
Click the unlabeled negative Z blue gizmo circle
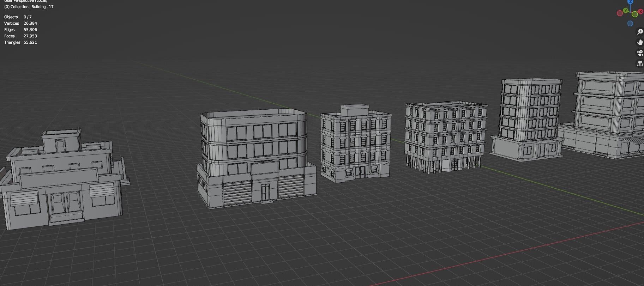click(630, 24)
